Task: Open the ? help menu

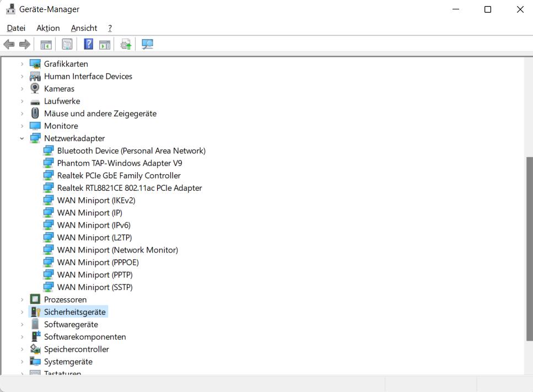Action: (x=110, y=28)
